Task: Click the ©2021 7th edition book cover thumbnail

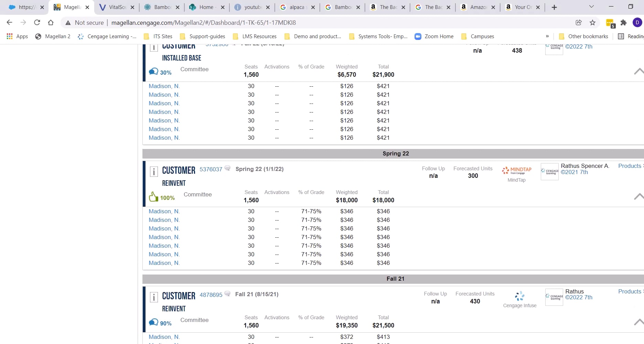Action: pyautogui.click(x=549, y=171)
